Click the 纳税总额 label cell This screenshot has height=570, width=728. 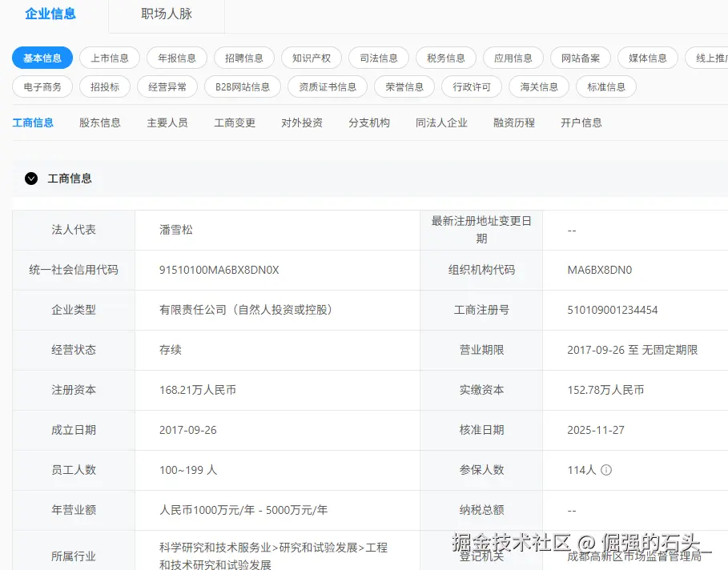pyautogui.click(x=481, y=510)
